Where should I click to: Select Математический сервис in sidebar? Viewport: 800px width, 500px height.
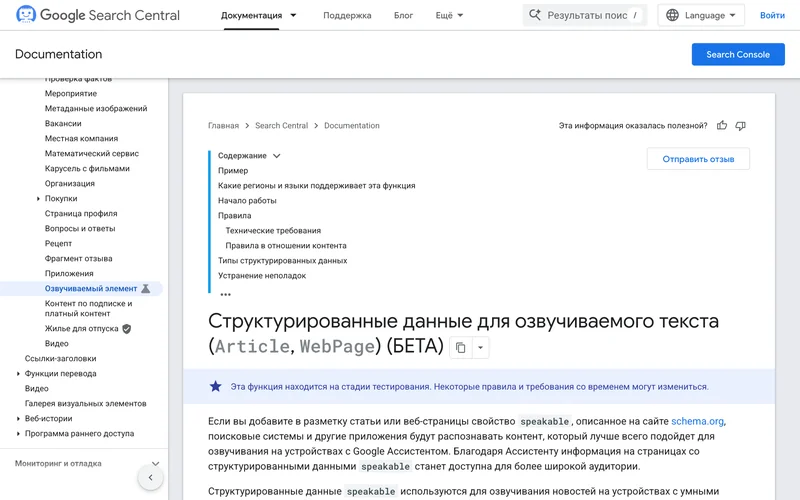point(92,154)
